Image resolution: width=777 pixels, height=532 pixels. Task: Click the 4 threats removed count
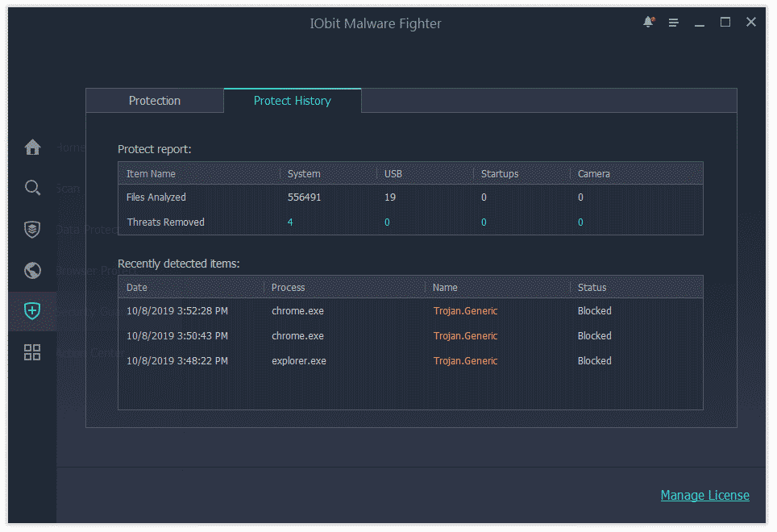(290, 222)
